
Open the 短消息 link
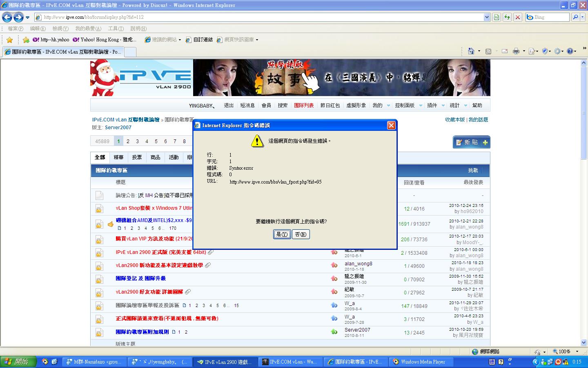click(247, 105)
